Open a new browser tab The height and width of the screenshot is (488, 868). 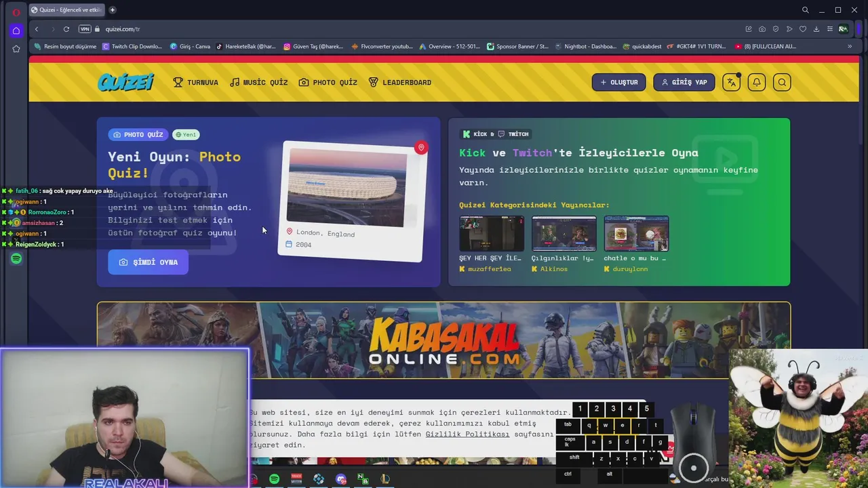pos(113,9)
